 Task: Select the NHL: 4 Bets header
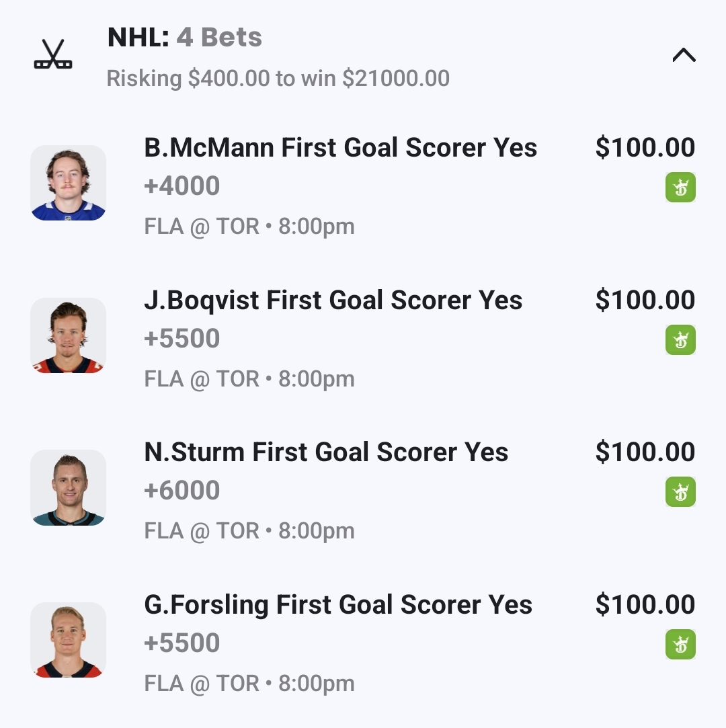pos(185,38)
